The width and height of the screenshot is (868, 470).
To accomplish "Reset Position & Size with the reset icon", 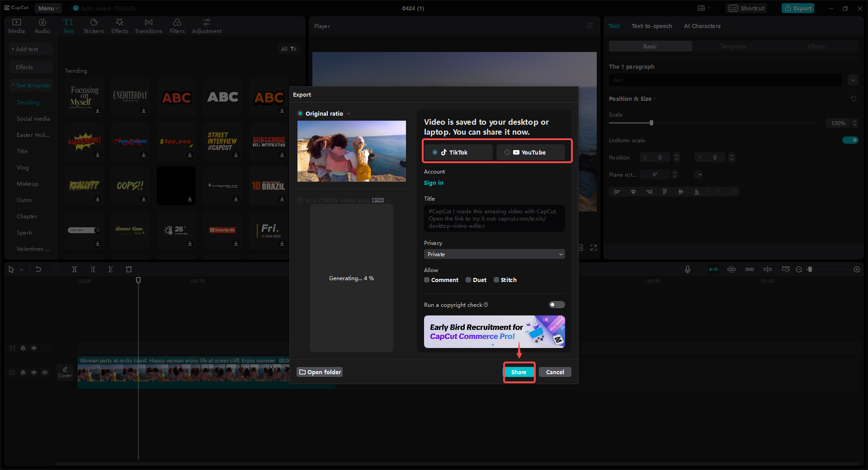I will coord(854,99).
